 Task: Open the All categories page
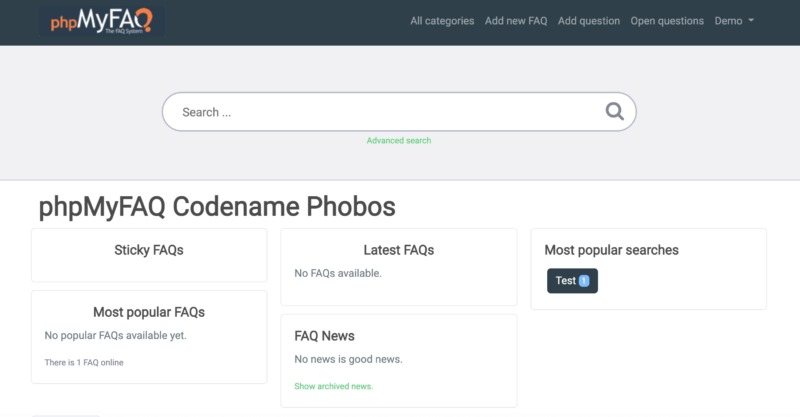pos(442,21)
